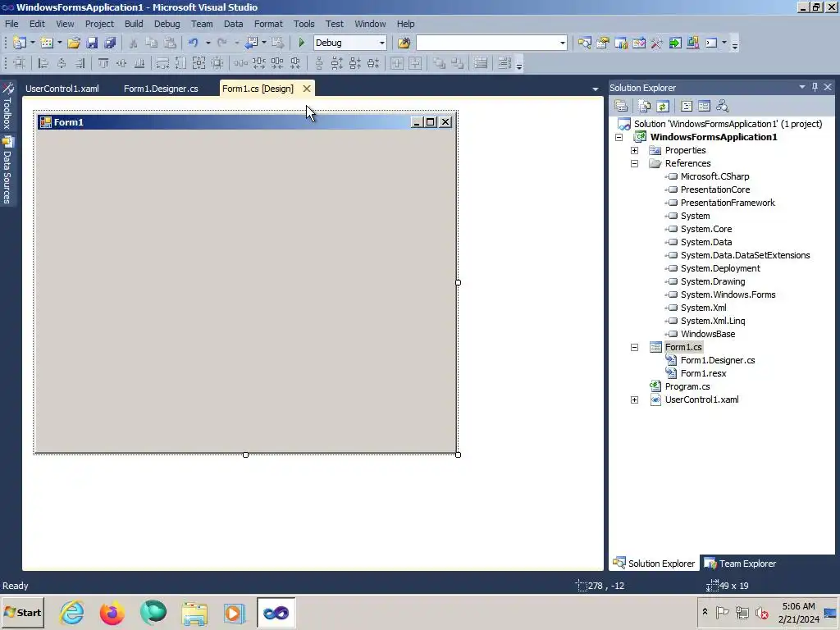
Task: Collapse the References node
Action: [x=634, y=163]
